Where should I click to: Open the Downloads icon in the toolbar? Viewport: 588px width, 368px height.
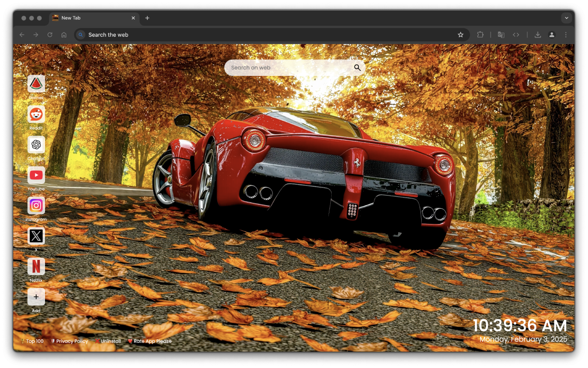[537, 34]
